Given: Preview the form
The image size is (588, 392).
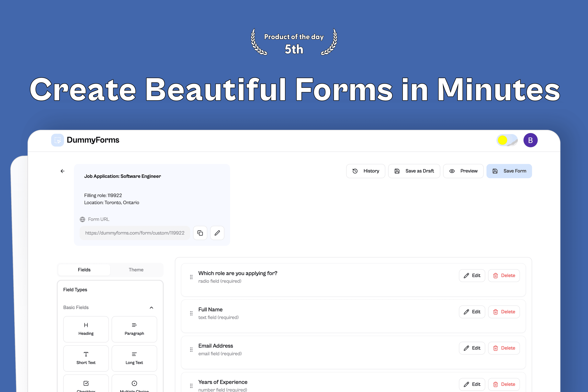Looking at the screenshot, I should point(463,171).
